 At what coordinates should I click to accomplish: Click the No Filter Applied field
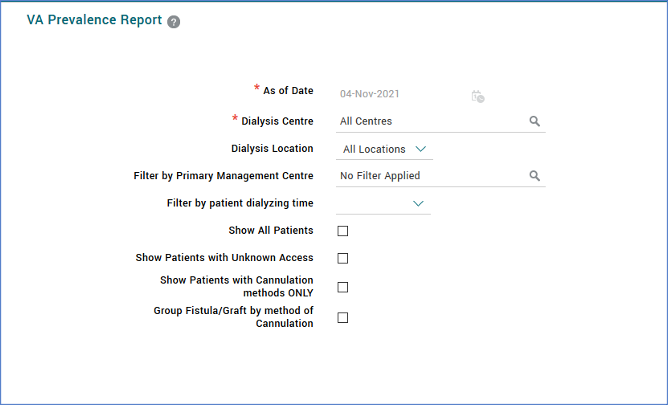430,176
